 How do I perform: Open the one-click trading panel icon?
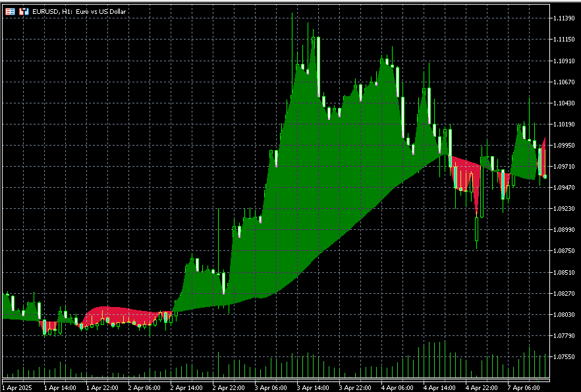(10, 11)
